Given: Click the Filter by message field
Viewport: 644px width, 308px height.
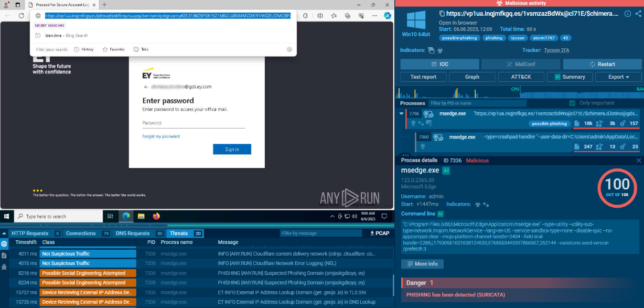Looking at the screenshot, I should click(320, 233).
